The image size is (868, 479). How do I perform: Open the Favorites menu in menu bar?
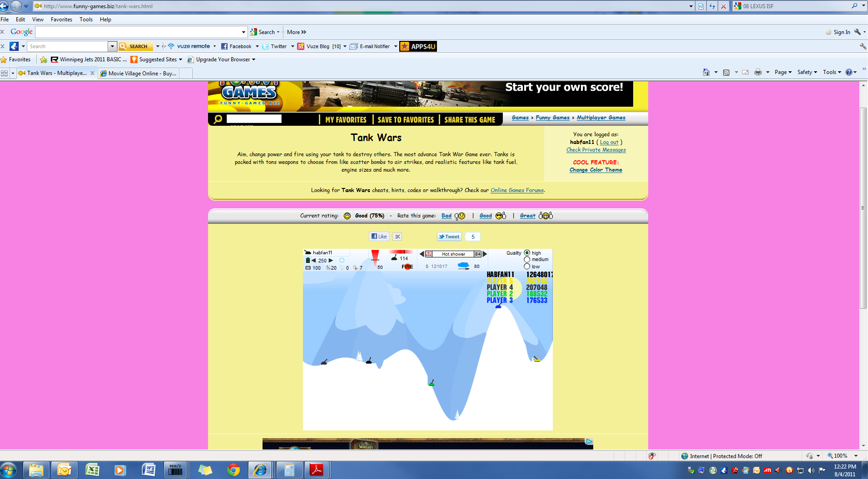tap(61, 20)
